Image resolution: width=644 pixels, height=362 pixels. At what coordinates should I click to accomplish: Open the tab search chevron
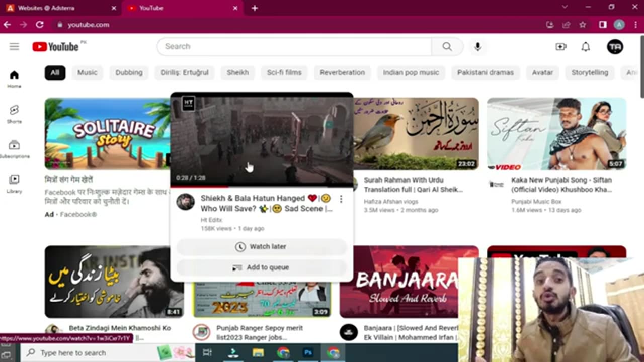tap(565, 7)
